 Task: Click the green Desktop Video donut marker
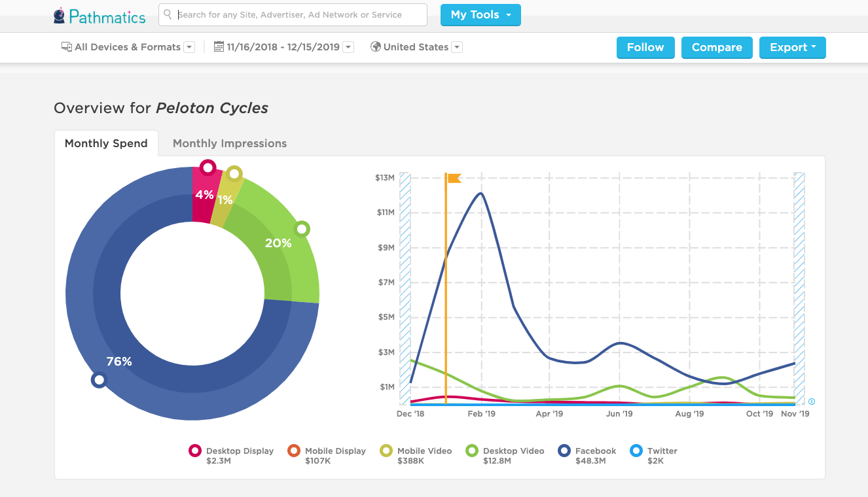click(302, 229)
